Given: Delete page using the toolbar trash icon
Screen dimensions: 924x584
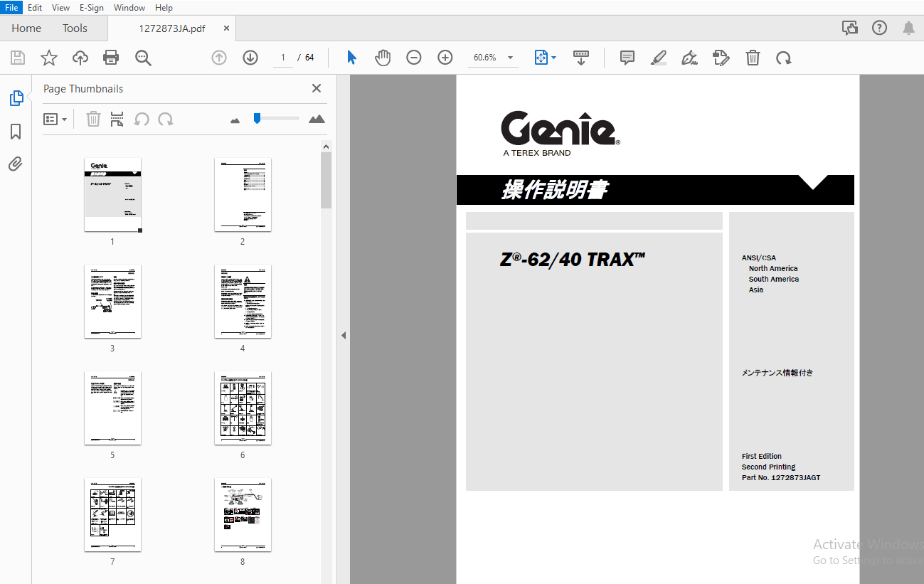Looking at the screenshot, I should (753, 58).
